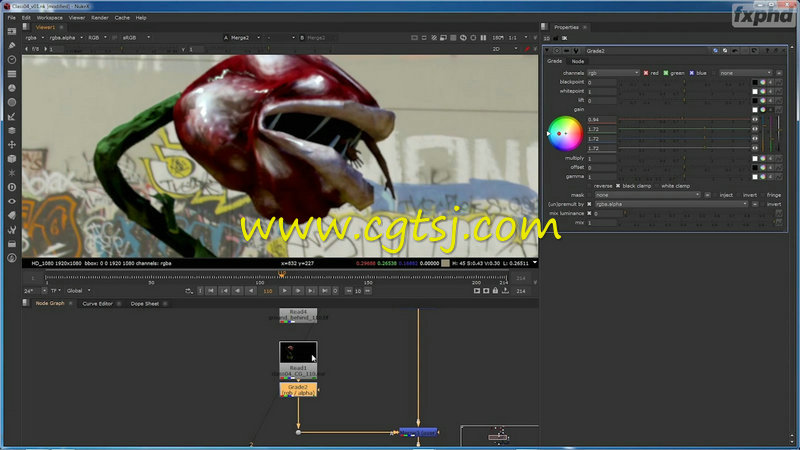Select the Read1 node thumbnail
The image size is (800, 450).
(298, 352)
